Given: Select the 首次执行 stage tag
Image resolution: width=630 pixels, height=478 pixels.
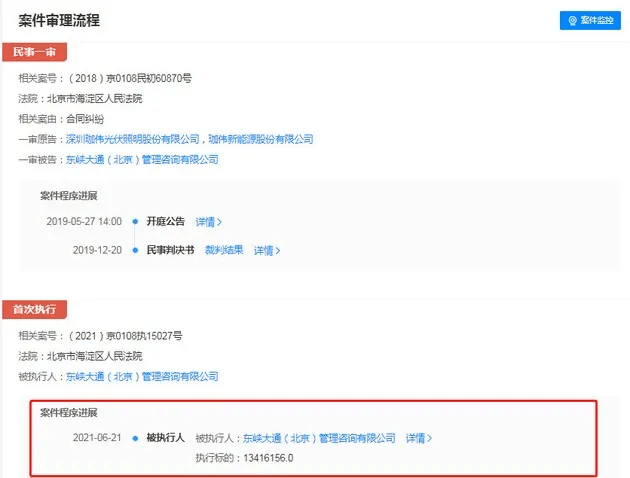Looking at the screenshot, I should (x=35, y=309).
